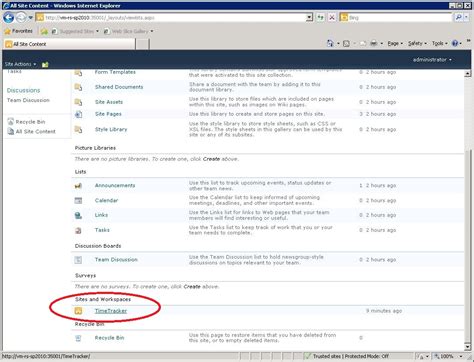Click the TimeTracker site icon
Viewport: 474px width, 362px height.
coord(78,311)
